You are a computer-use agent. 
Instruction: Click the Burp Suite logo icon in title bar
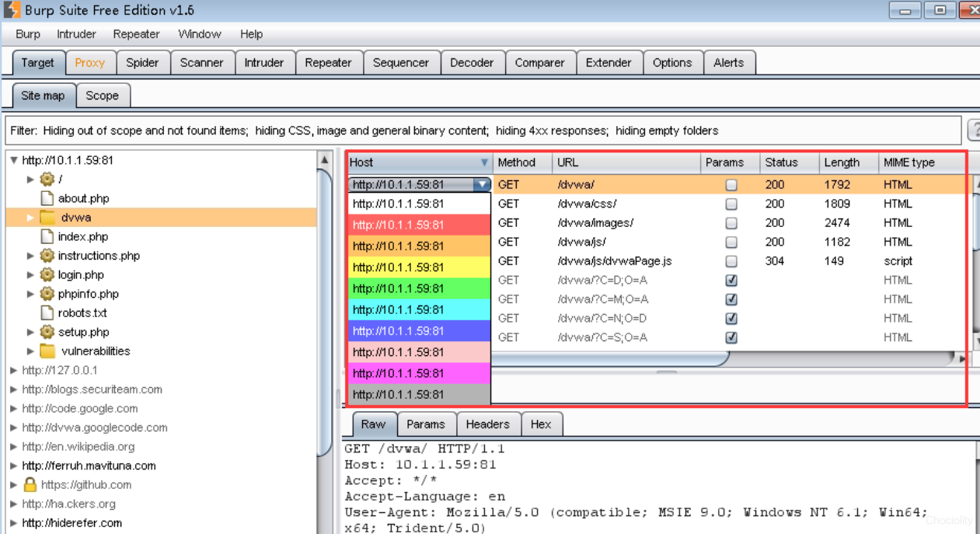pos(12,10)
